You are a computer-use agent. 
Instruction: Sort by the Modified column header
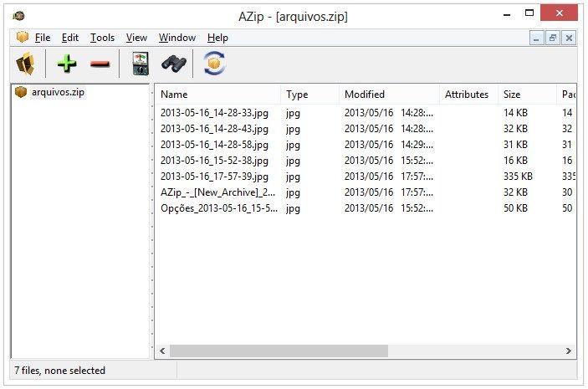coord(389,95)
